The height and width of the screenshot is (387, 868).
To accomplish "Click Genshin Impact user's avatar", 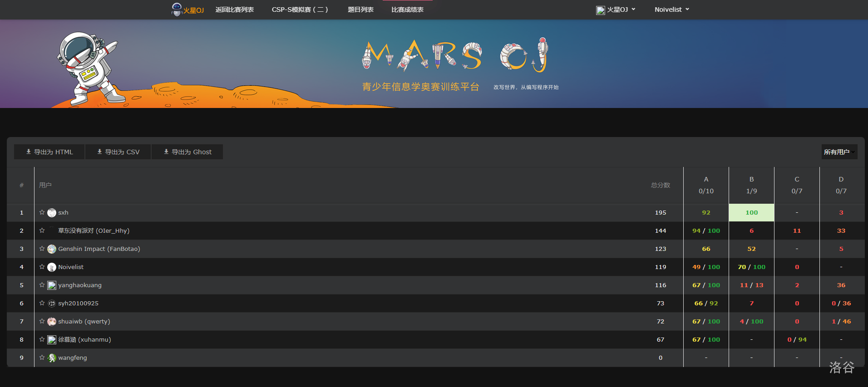I will [52, 249].
